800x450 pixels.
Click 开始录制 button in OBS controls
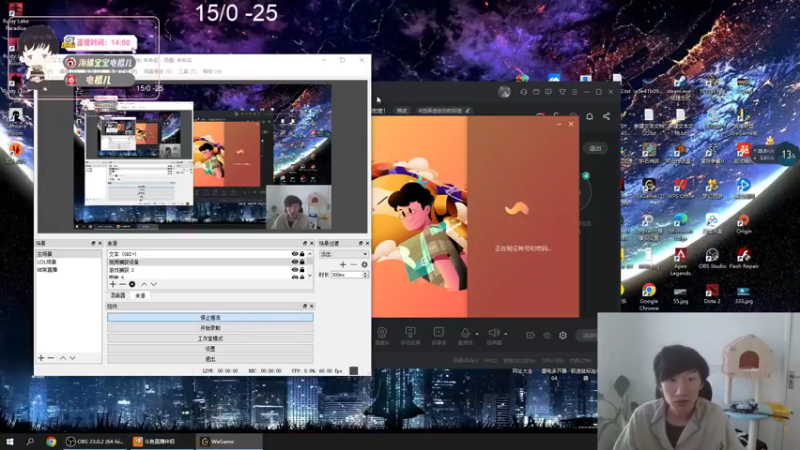tap(210, 328)
